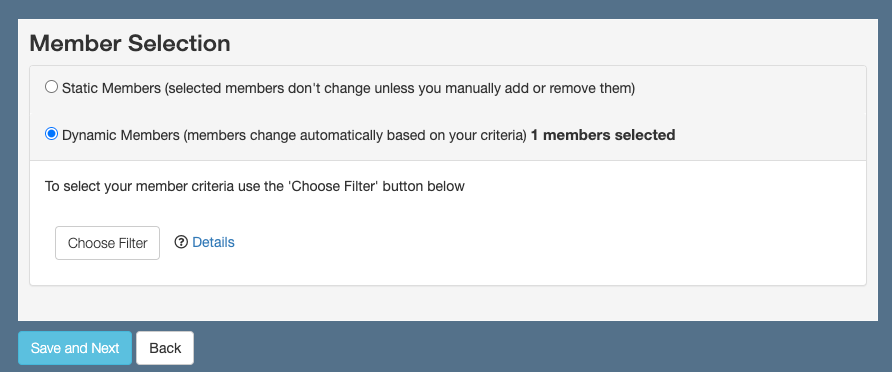Select the Dynamic Members radio button
Image resolution: width=892 pixels, height=372 pixels.
[52, 134]
